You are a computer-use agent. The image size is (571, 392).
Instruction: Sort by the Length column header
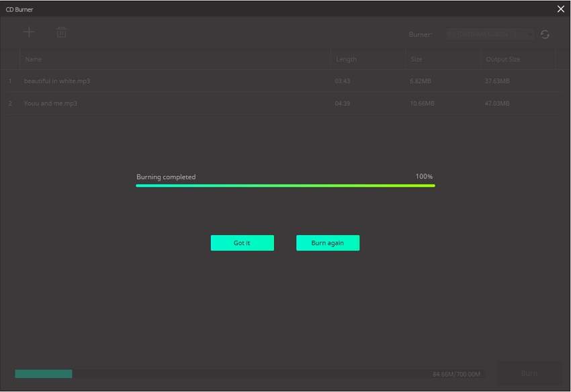pyautogui.click(x=346, y=59)
